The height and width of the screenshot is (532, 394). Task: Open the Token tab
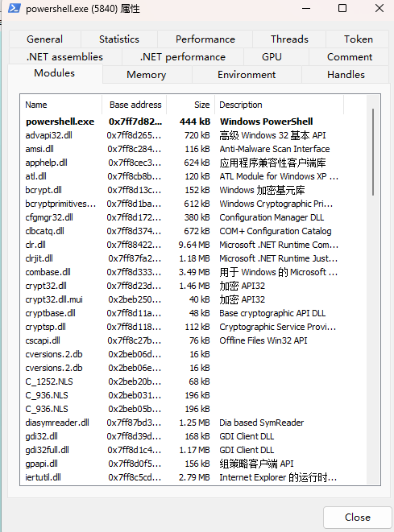click(358, 39)
